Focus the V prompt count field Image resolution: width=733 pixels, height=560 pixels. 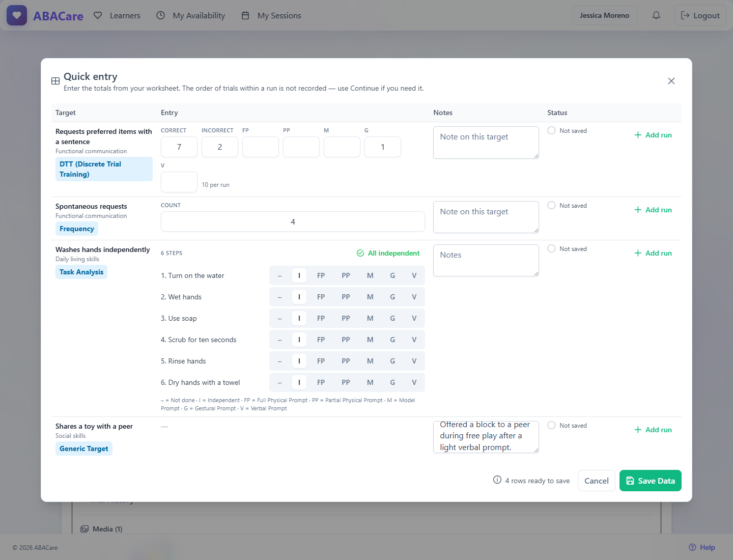(x=179, y=182)
